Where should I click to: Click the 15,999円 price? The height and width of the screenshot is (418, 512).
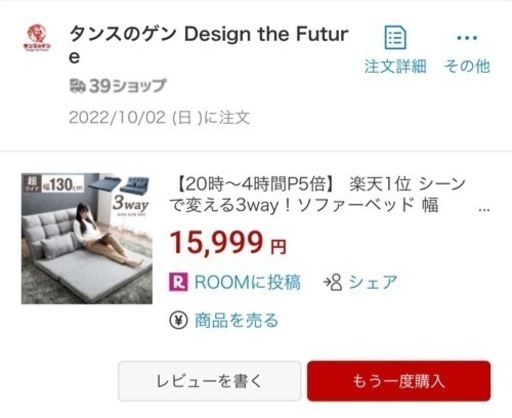click(x=228, y=243)
